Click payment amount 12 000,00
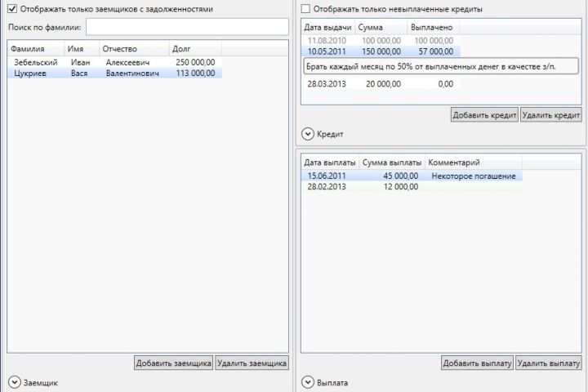This screenshot has height=392, width=588. click(400, 187)
